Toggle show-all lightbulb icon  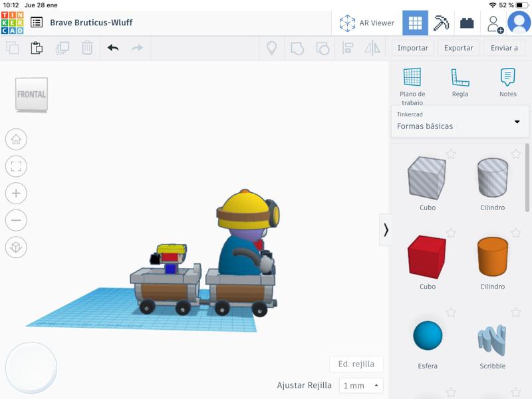[x=272, y=48]
